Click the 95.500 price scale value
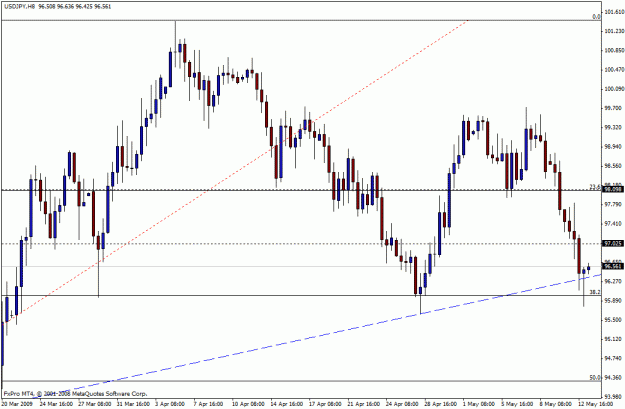Screen dimensions: 625x409 point(614,320)
